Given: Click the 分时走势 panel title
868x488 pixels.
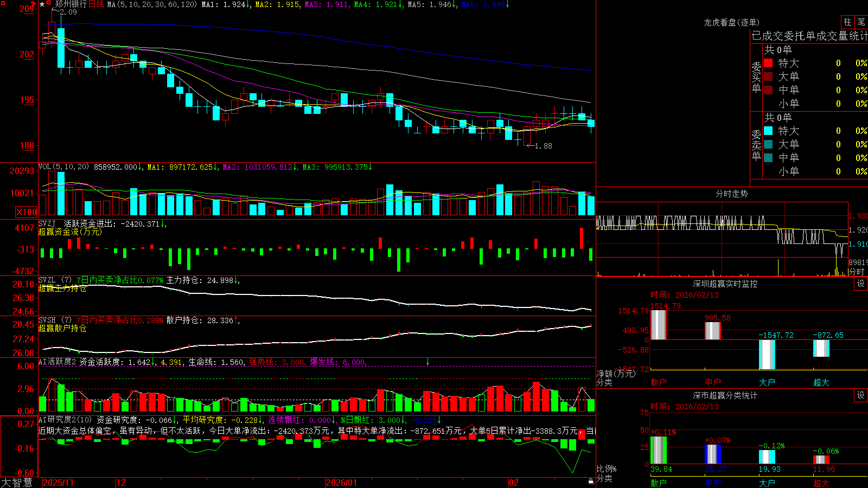Looking at the screenshot, I should point(731,194).
